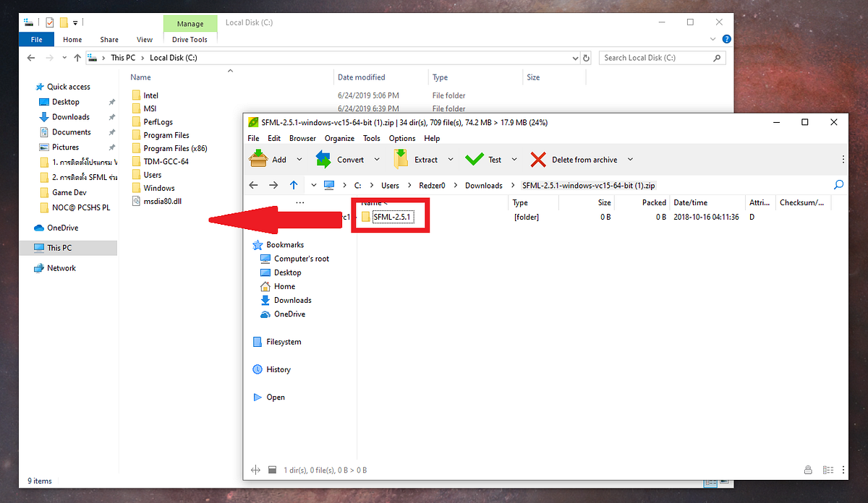Open the Organize menu in PeaZip
The width and height of the screenshot is (868, 503).
339,138
